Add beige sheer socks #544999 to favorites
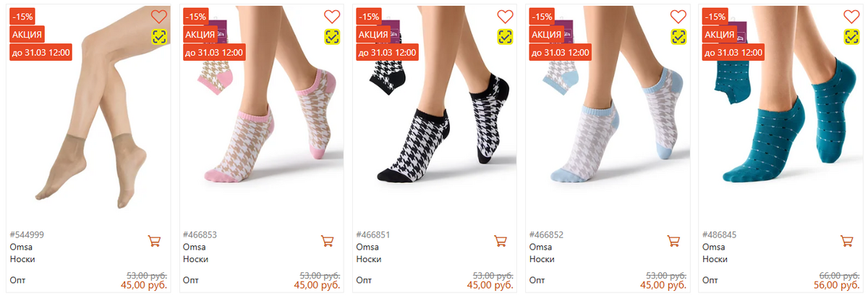Screen dimensions: 868x296 coord(158,16)
